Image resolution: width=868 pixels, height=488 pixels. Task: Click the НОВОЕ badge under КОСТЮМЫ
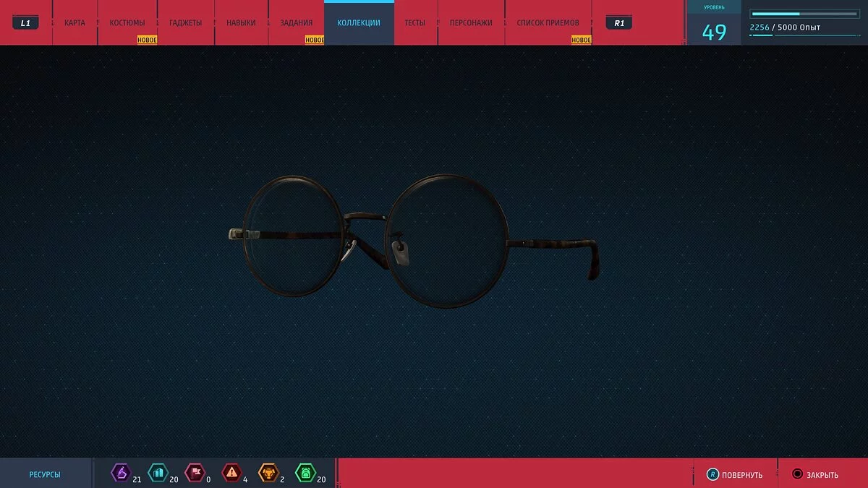click(x=148, y=40)
